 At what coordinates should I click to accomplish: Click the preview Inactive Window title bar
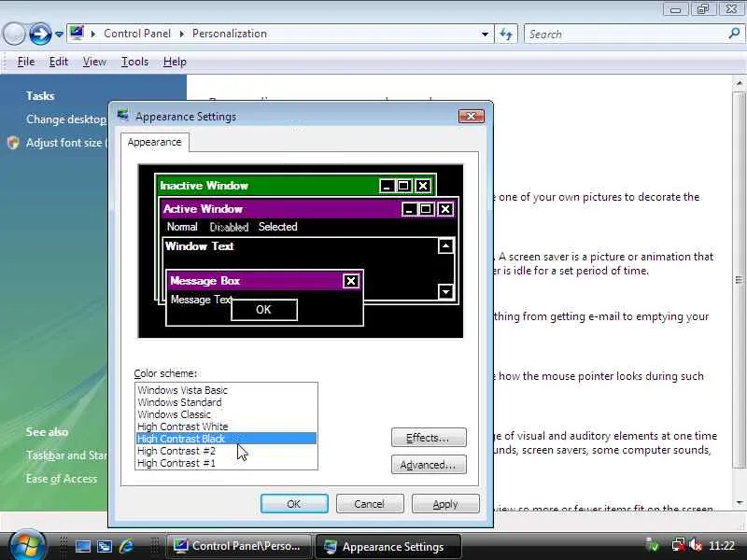(x=295, y=186)
